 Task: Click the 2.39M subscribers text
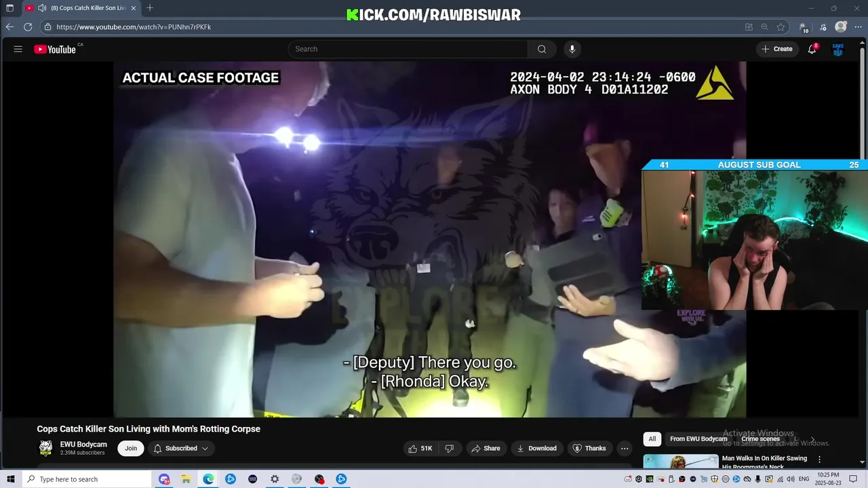click(82, 453)
